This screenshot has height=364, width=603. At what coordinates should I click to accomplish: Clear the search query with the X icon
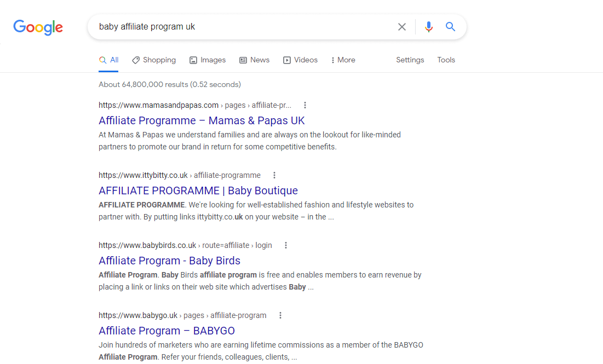pos(401,26)
